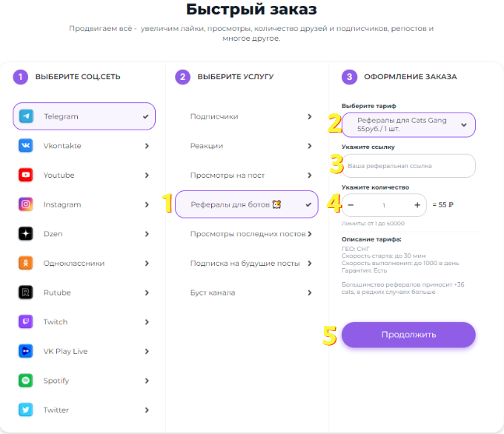This screenshot has height=434, width=504.
Task: Click the Продолжить button
Action: pos(408,335)
